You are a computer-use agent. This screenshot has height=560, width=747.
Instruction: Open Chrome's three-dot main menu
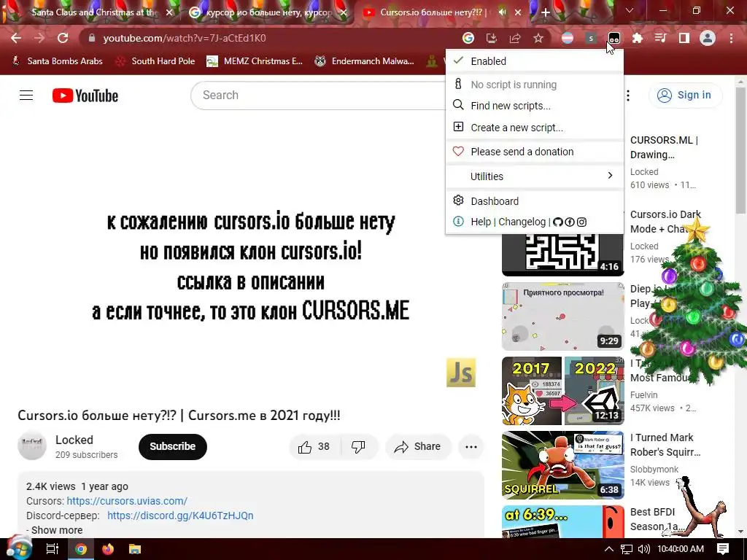[731, 38]
